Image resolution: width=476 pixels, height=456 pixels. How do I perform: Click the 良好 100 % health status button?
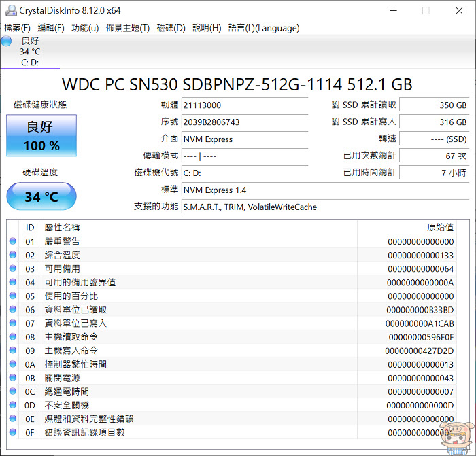tap(41, 135)
